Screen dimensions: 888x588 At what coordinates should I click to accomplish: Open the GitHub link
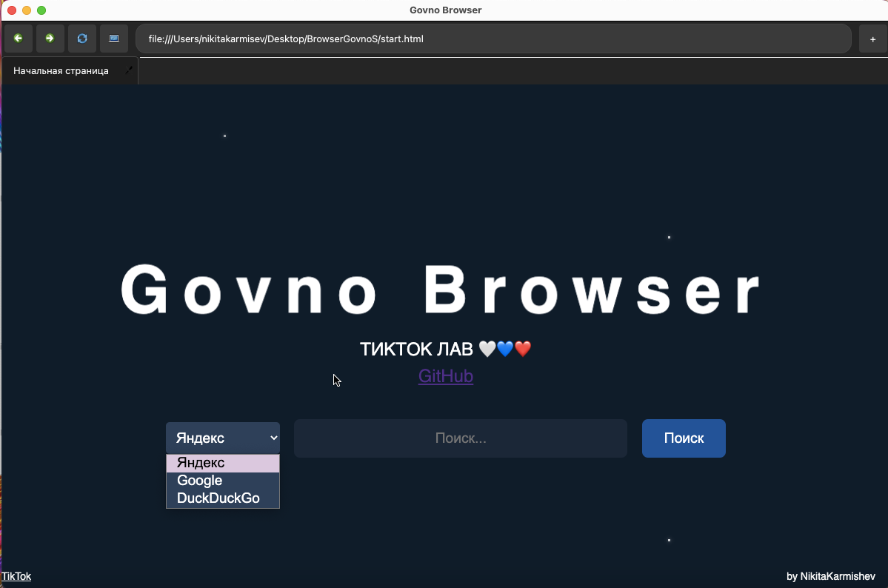tap(446, 376)
